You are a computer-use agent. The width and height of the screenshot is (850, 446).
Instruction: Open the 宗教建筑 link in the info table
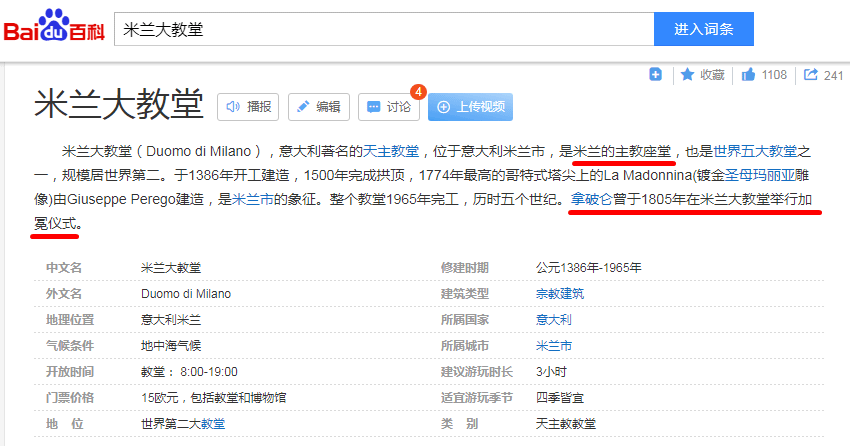click(x=560, y=294)
